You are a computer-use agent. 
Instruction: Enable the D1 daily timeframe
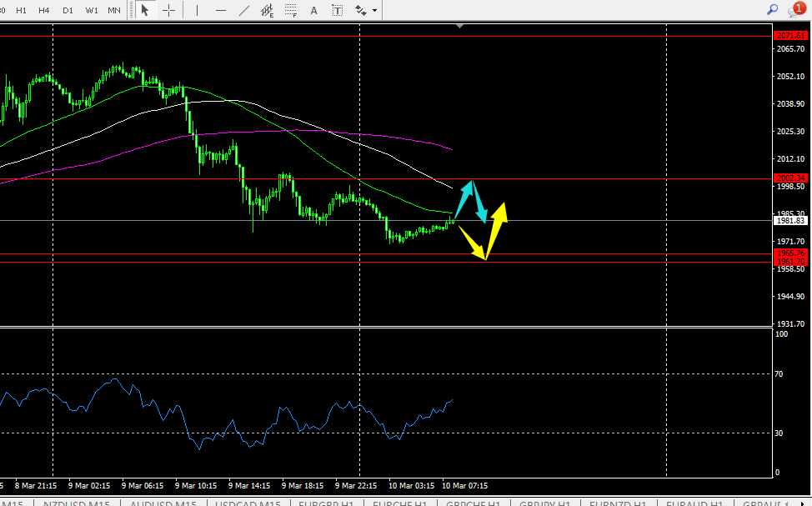pyautogui.click(x=68, y=10)
